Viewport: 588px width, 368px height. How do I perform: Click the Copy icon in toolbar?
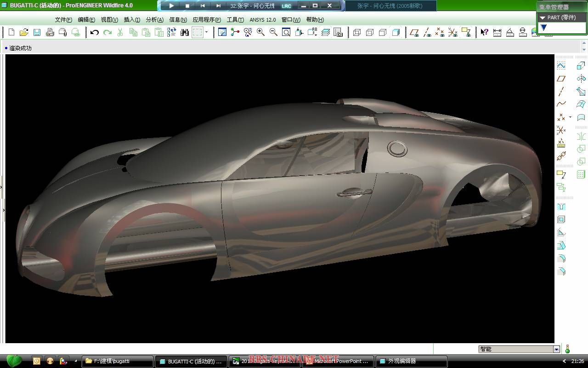(133, 32)
